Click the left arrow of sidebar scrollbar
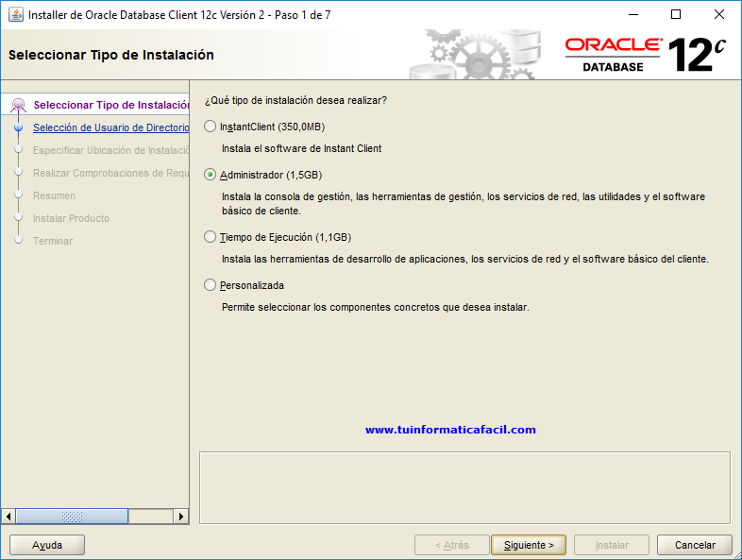This screenshot has height=560, width=742. tap(8, 516)
